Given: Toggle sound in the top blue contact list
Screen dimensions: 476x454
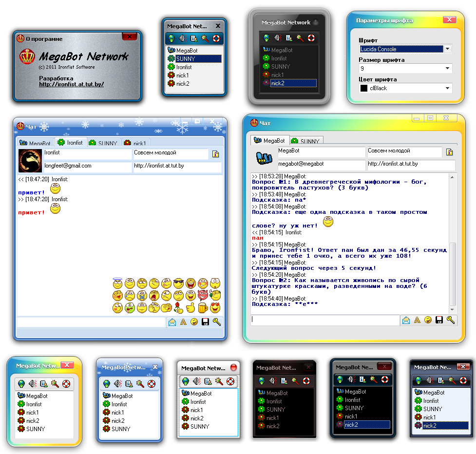Looking at the screenshot, I should click(183, 38).
